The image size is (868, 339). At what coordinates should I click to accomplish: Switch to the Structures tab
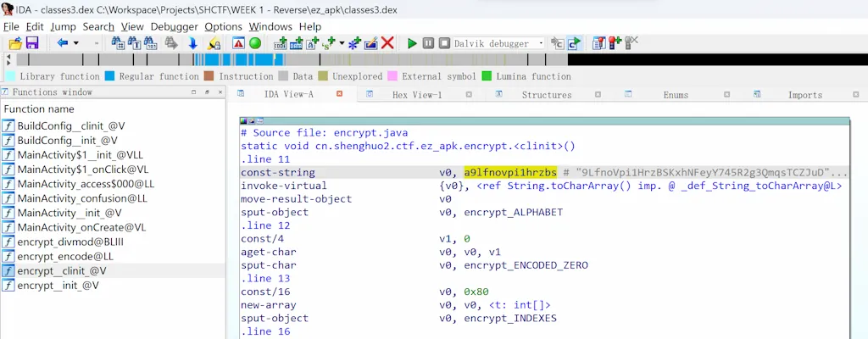click(x=546, y=95)
